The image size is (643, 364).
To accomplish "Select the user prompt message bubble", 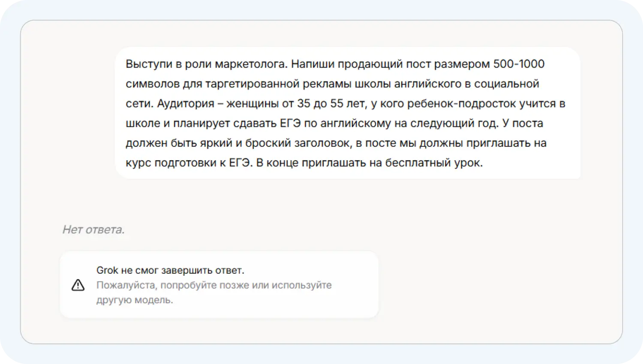I will point(348,113).
